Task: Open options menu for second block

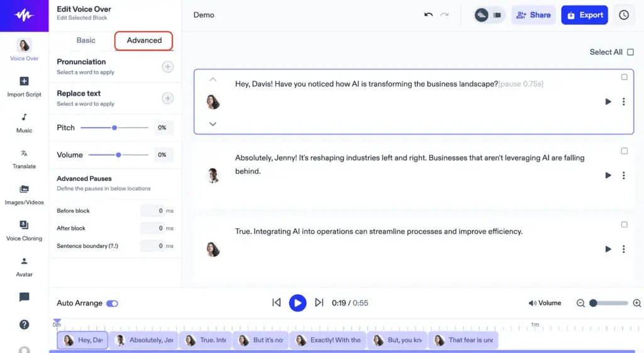Action: tap(623, 176)
